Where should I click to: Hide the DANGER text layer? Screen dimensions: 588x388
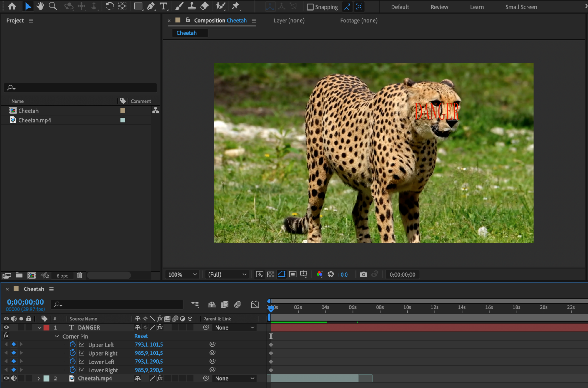click(6, 327)
